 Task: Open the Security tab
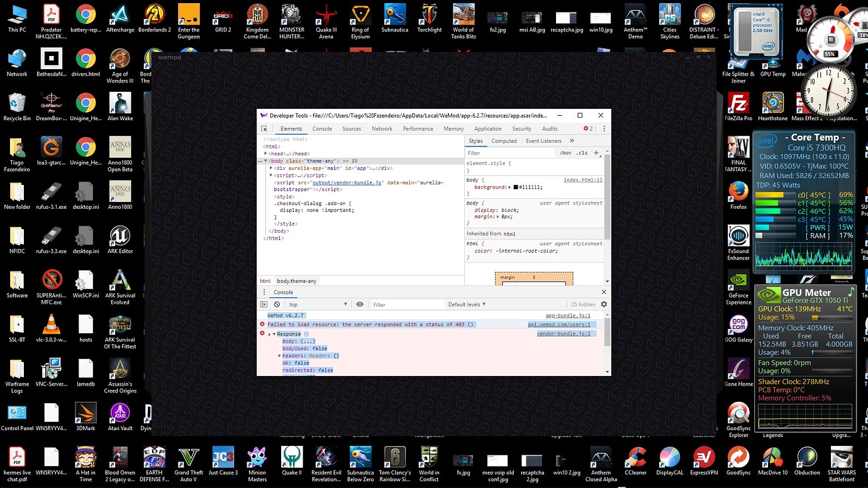[521, 129]
